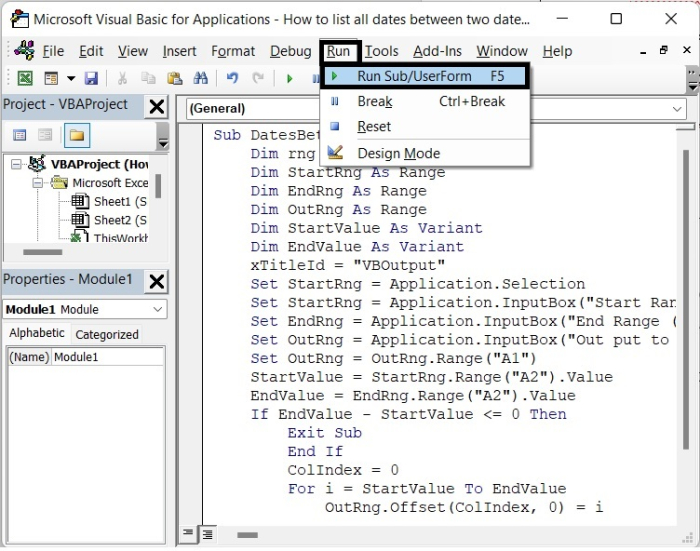Open the Window menu
Image resolution: width=700 pixels, height=551 pixels.
click(x=502, y=51)
